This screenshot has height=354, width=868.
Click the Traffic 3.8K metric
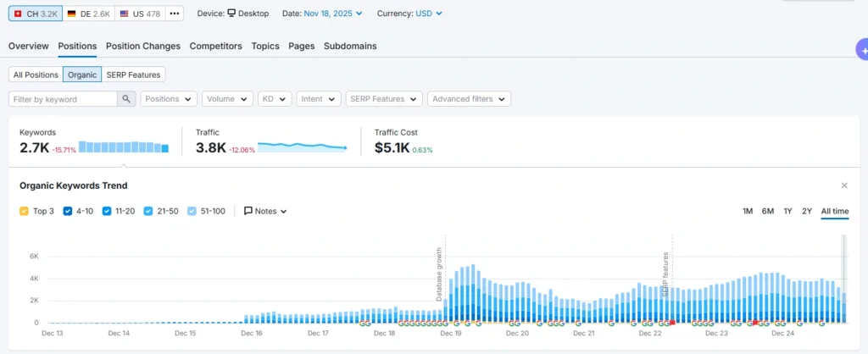[x=210, y=147]
